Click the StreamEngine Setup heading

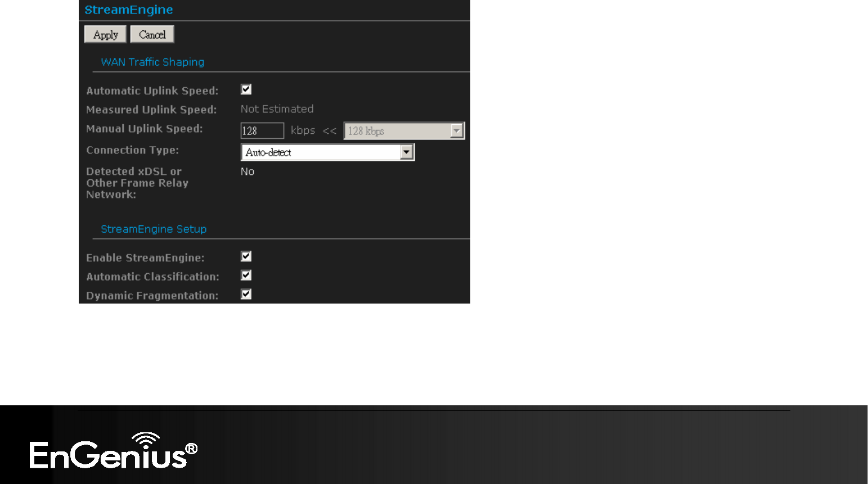click(x=154, y=229)
